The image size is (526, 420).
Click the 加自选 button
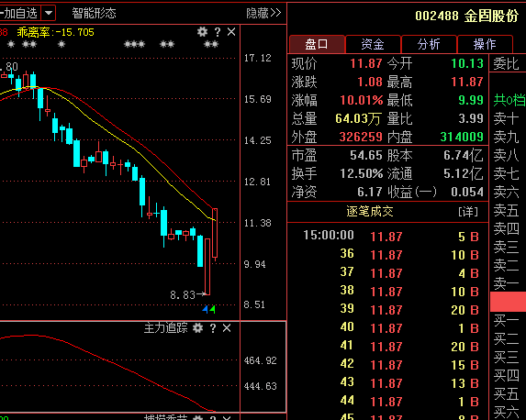(19, 13)
